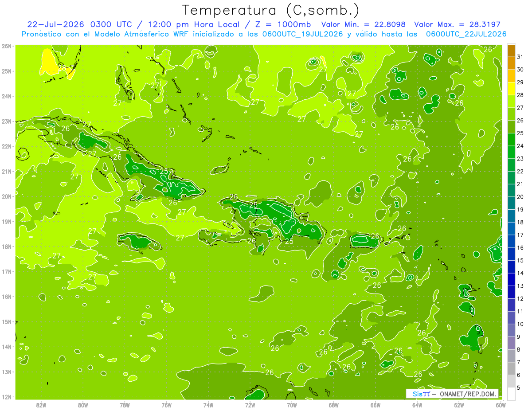Click the '62W' longitude axis label
532x411 pixels.
(x=459, y=405)
